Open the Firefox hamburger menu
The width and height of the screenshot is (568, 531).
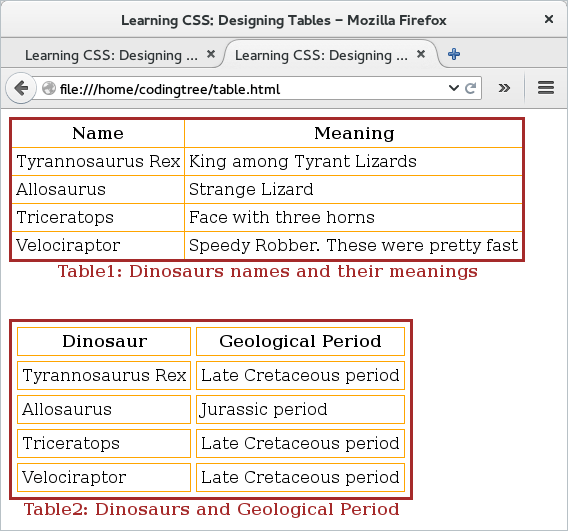(546, 88)
